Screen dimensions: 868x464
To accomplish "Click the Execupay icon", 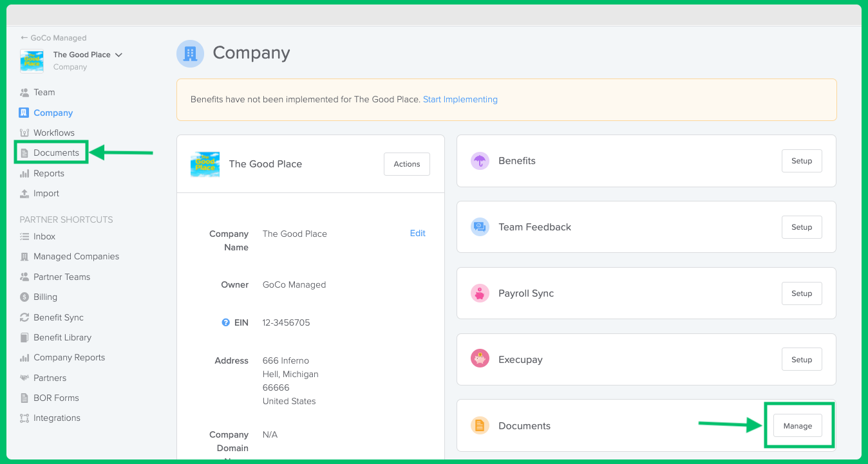I will [480, 359].
